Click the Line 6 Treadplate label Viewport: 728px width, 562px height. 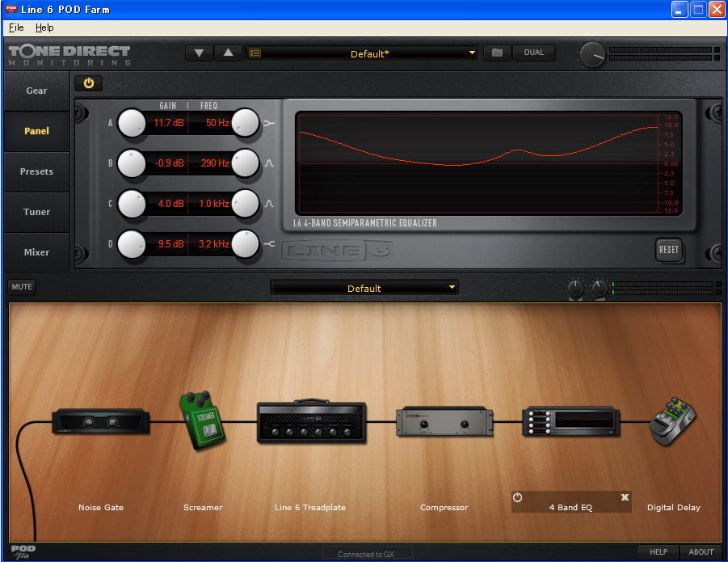click(x=310, y=508)
